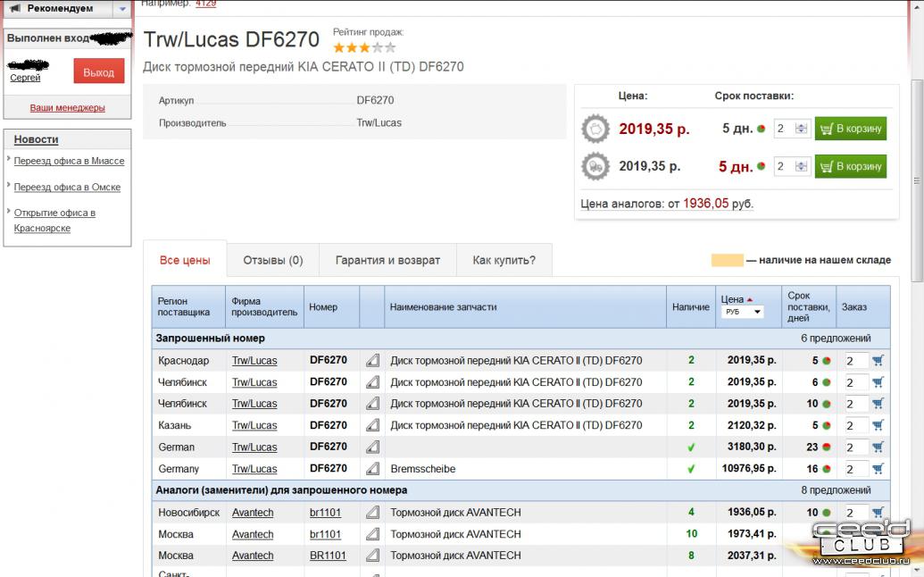Read news Открытие офиса в Красноярске
This screenshot has height=577, width=924.
click(54, 221)
